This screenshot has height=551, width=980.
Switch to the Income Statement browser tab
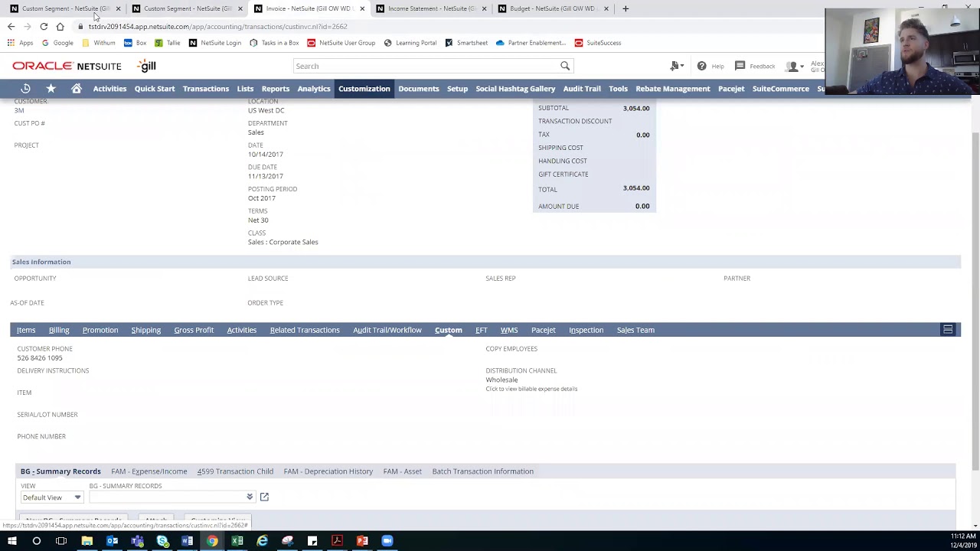click(431, 8)
